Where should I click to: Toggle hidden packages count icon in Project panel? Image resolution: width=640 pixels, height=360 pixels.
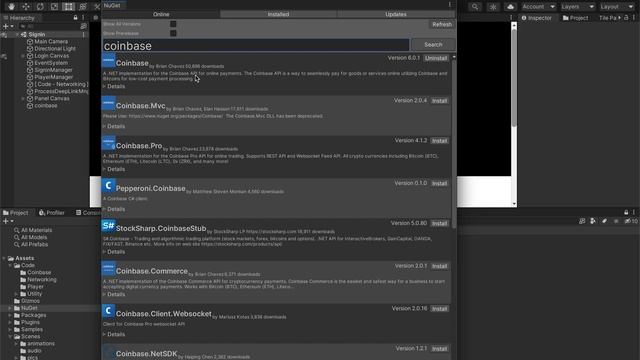pos(631,221)
